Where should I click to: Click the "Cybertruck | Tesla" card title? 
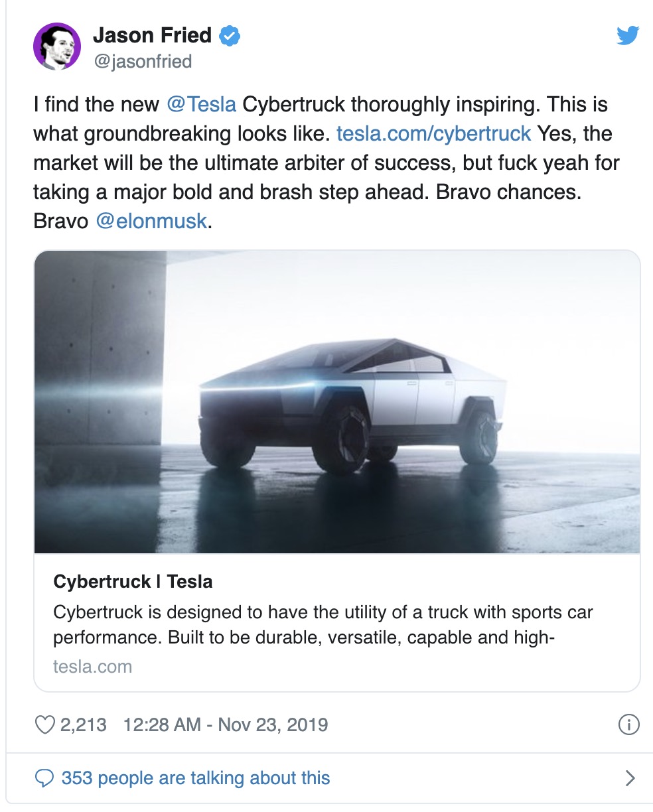[x=133, y=582]
